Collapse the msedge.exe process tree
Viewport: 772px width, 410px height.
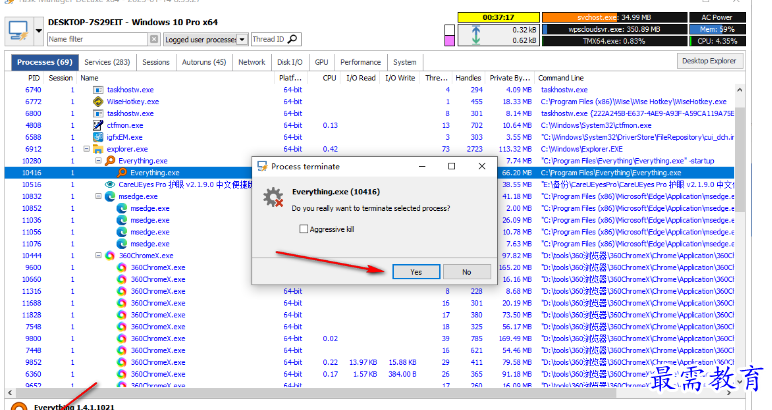point(98,196)
